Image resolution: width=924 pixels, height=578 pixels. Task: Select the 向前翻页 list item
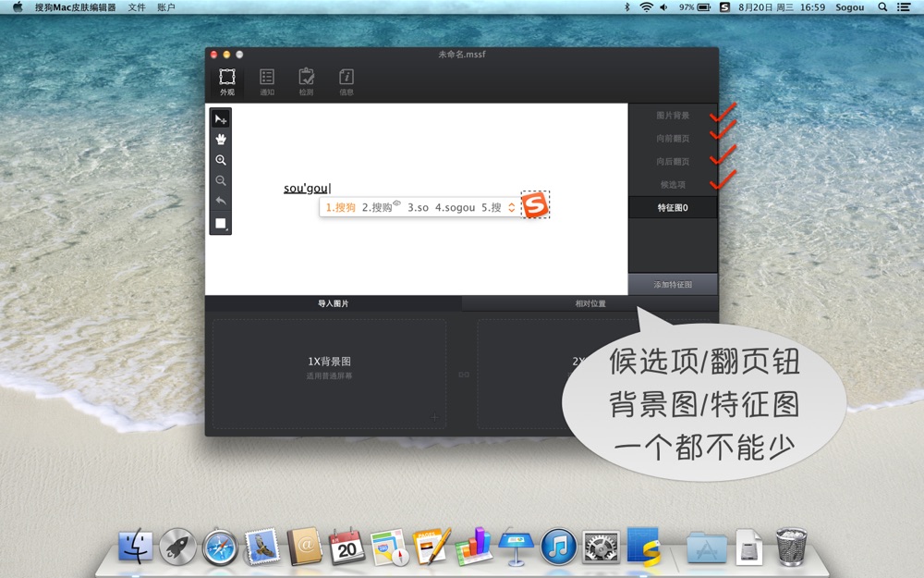click(x=673, y=138)
